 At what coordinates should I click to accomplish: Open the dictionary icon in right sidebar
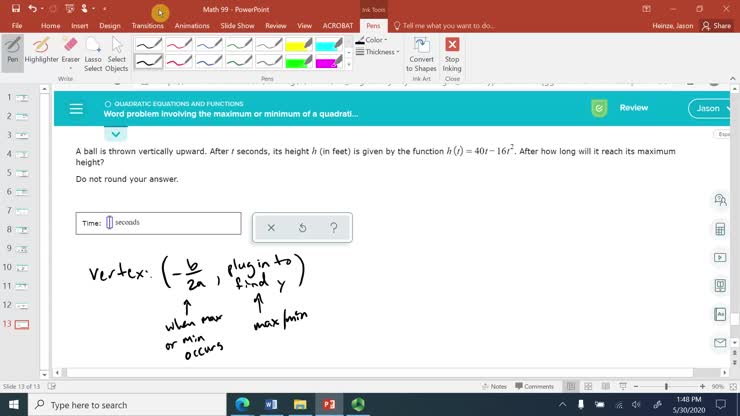(720, 314)
